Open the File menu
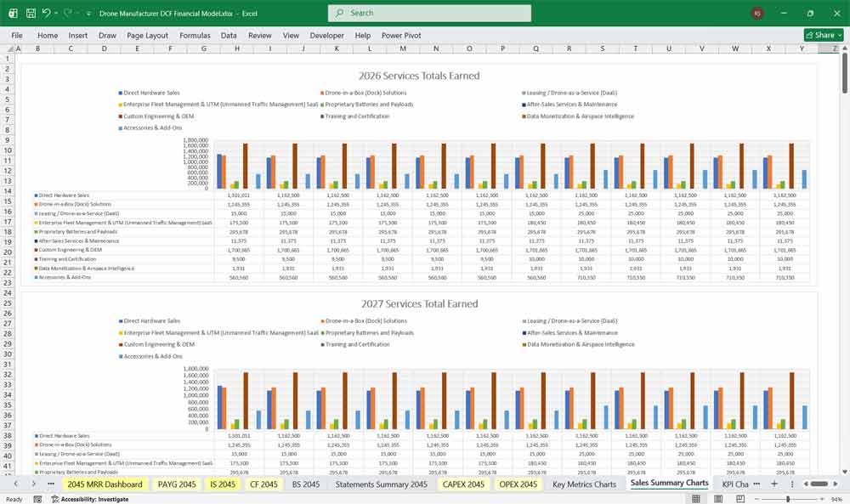 [x=16, y=35]
